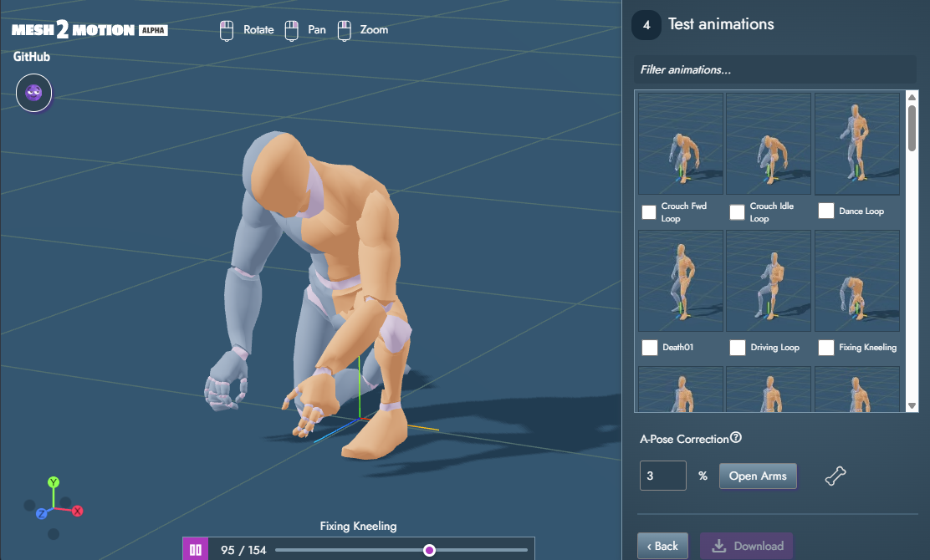Click the download icon on Download button
This screenshot has height=560, width=930.
tap(719, 545)
